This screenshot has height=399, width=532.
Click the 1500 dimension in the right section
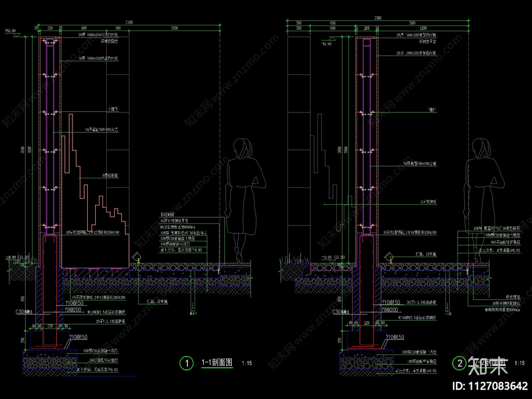[412, 23]
